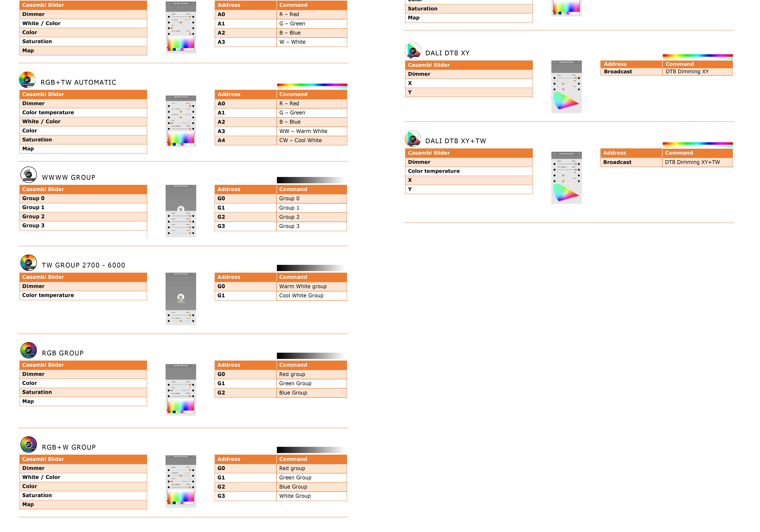The image size is (760, 532).
Task: Click the 'X' row in the DALI DT8 XY slider table
Action: pyautogui.click(x=469, y=83)
